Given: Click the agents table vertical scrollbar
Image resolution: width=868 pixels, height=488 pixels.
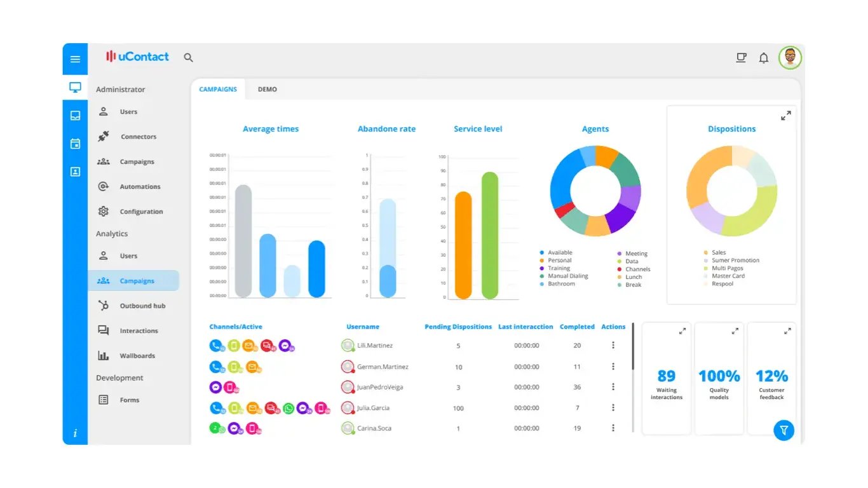Looking at the screenshot, I should pyautogui.click(x=632, y=377).
